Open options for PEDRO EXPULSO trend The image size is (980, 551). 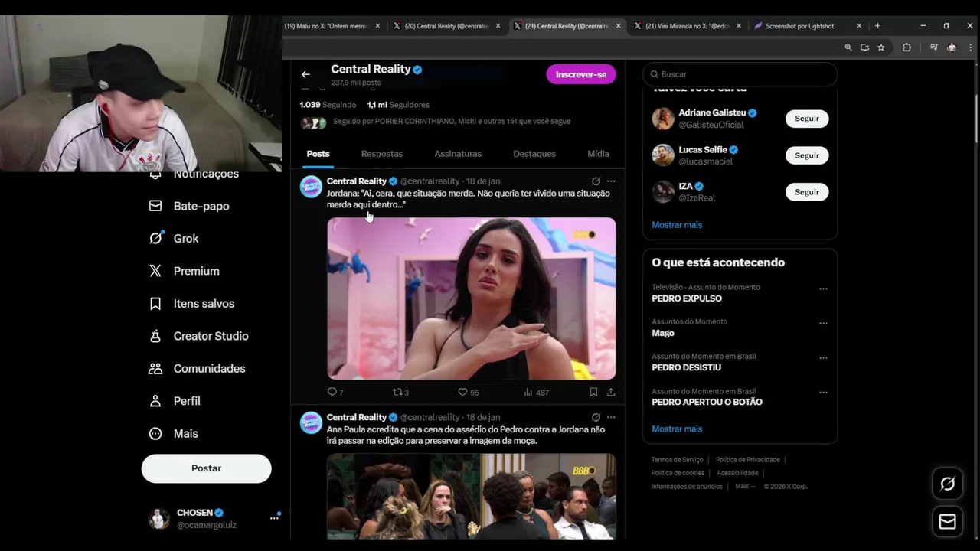point(823,289)
